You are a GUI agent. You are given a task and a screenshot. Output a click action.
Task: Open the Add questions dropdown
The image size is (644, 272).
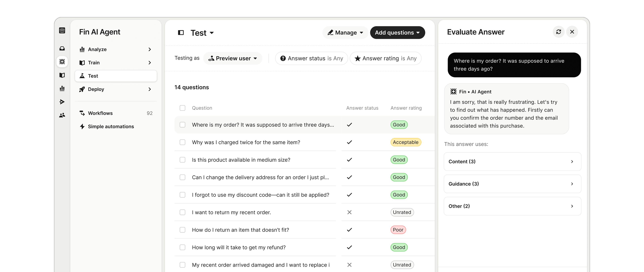click(x=397, y=32)
